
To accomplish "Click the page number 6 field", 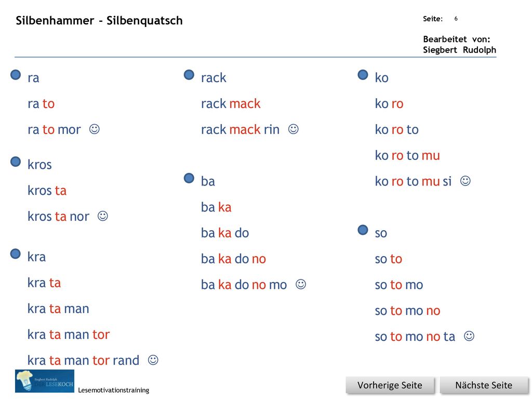I will (456, 19).
